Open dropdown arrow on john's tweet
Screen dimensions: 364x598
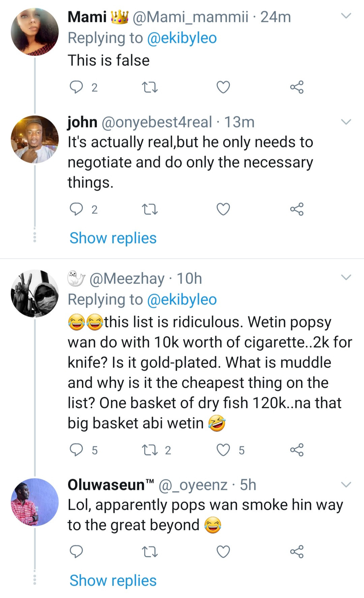click(346, 122)
